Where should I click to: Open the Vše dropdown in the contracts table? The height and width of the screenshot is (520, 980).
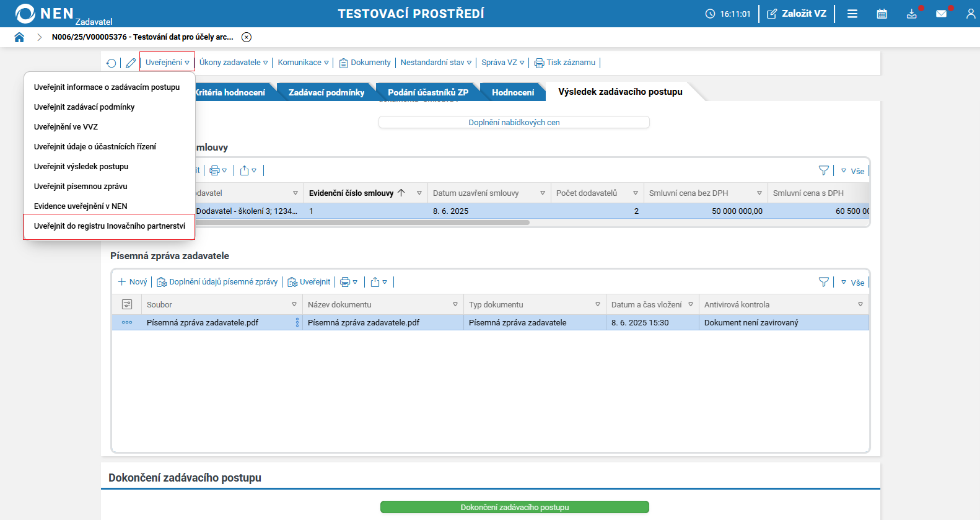[x=852, y=171]
